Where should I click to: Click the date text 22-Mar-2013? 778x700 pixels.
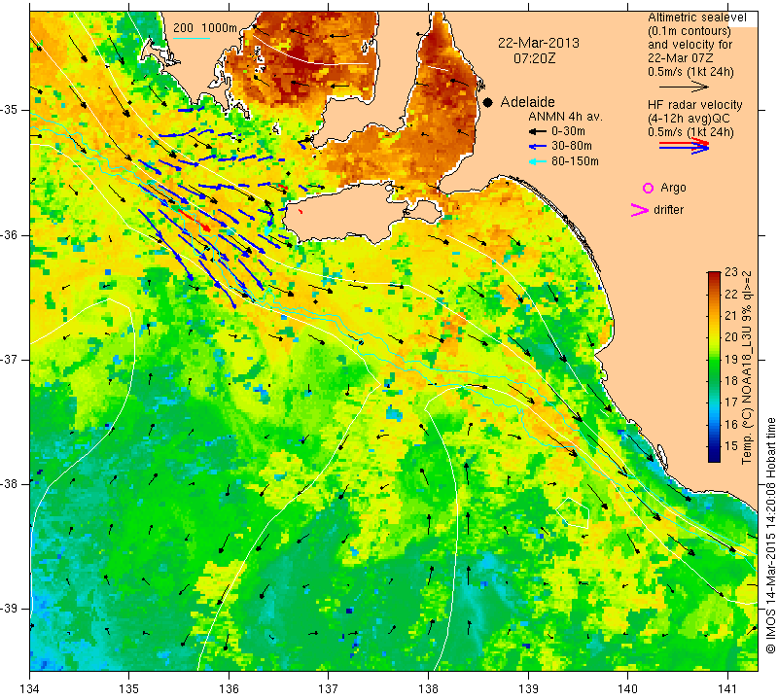point(539,43)
